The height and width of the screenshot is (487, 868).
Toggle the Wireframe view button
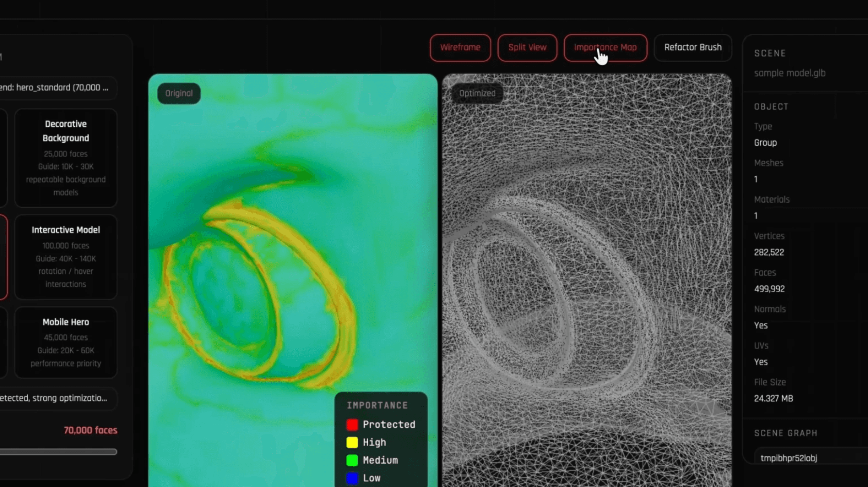460,48
